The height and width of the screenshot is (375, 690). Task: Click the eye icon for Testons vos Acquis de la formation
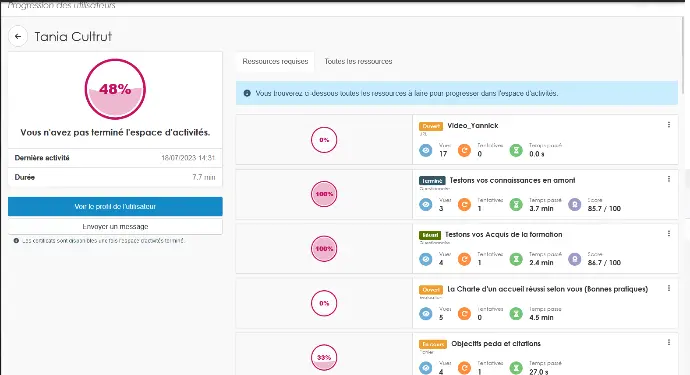point(426,259)
